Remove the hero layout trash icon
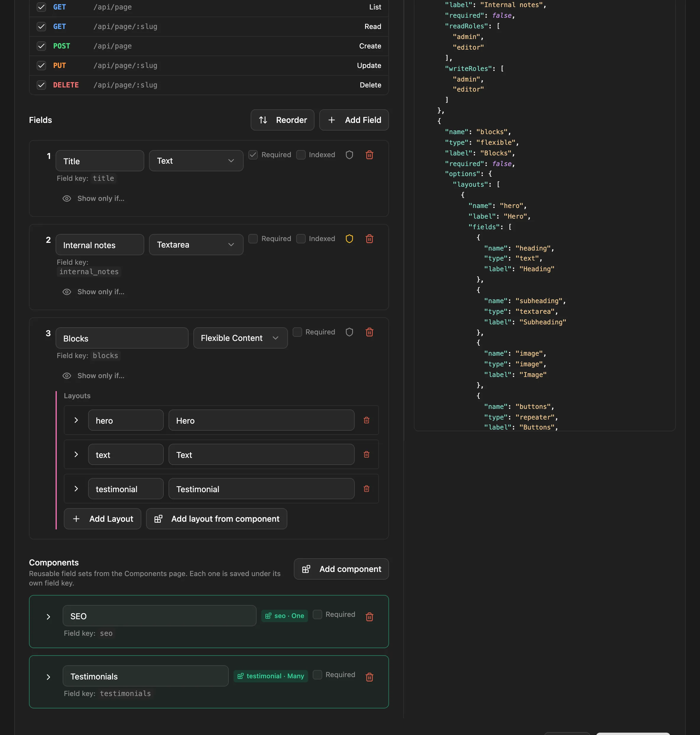Screen dimensions: 700x735 (x=367, y=420)
